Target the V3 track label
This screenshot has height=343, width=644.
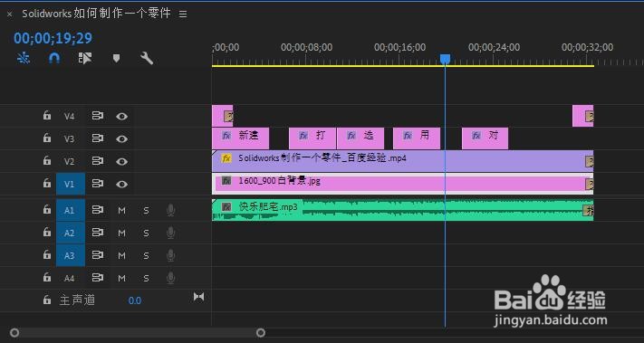click(70, 139)
